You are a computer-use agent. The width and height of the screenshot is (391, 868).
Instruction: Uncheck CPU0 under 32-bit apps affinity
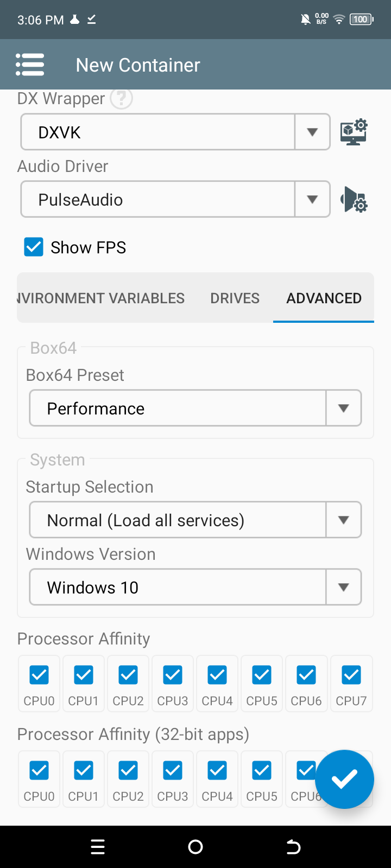[39, 770]
